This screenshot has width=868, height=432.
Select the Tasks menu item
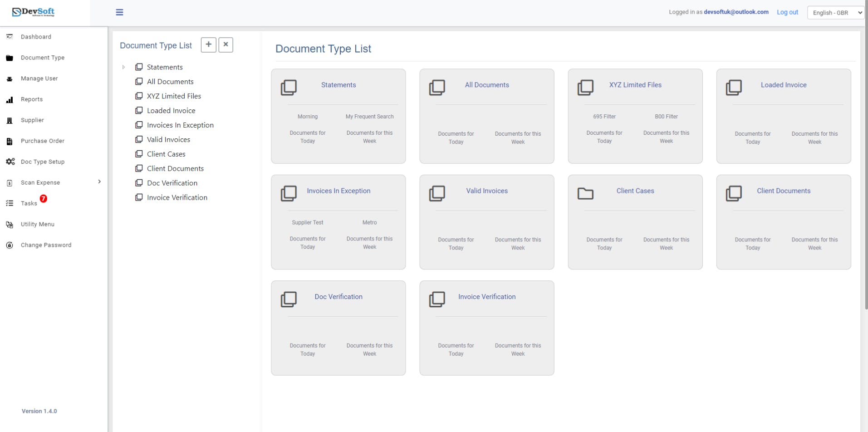(28, 203)
